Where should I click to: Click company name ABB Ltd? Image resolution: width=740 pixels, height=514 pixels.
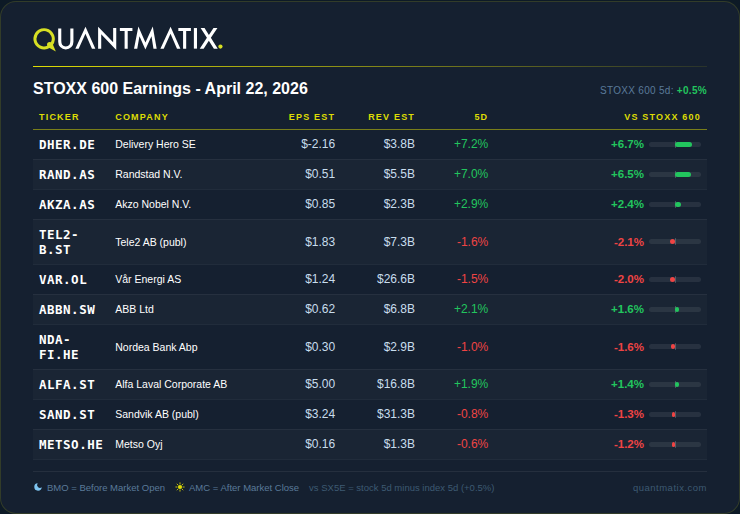coord(135,309)
